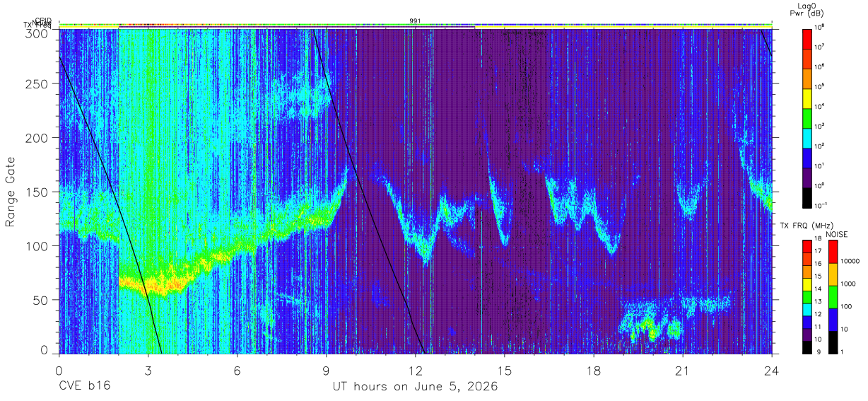
Task: Click the '3' tick on UT hours axis
Action: (148, 371)
